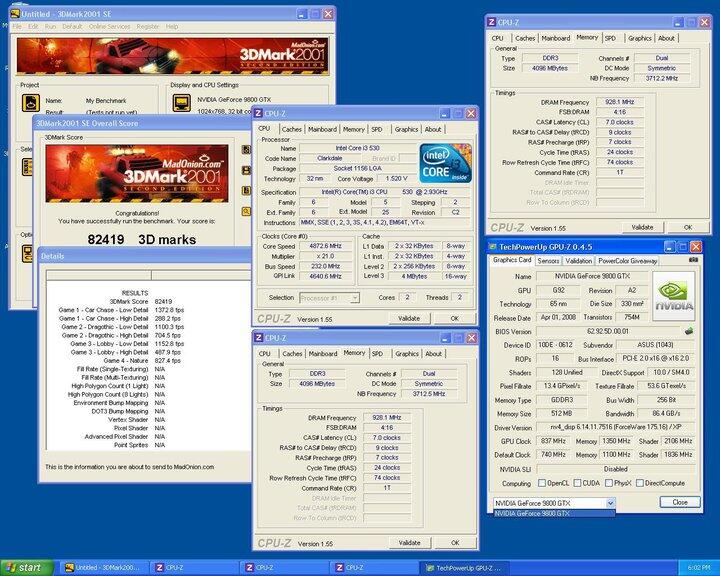Viewport: 720px width, 576px height.
Task: Open the PowerColor Giveaway tab in GPU-Z
Action: click(x=627, y=261)
